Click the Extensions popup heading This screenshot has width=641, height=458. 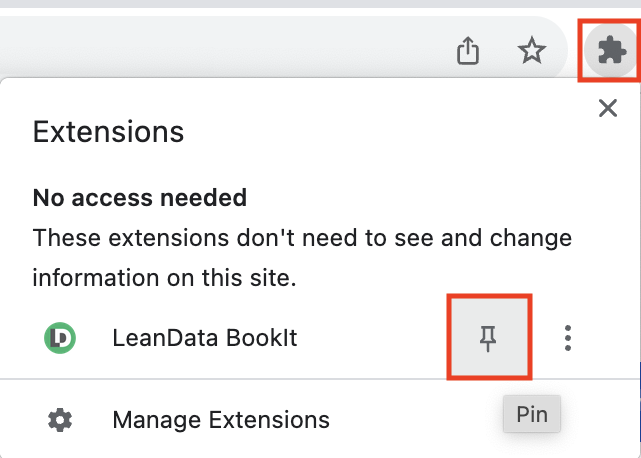pyautogui.click(x=108, y=131)
